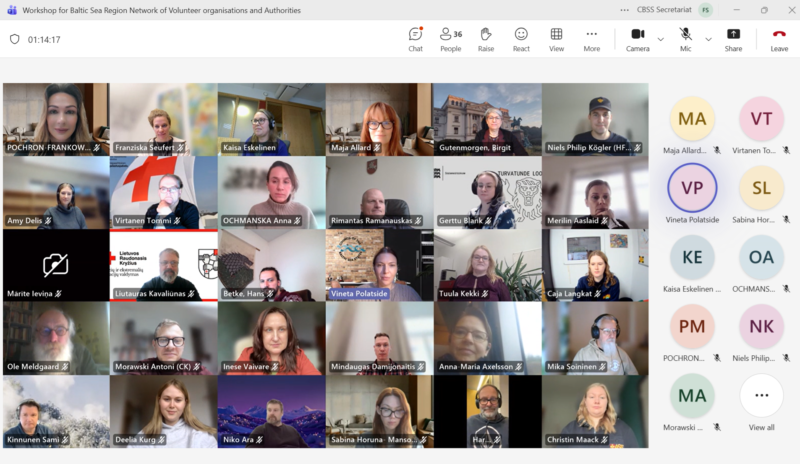This screenshot has height=464, width=800.
Task: Open the View layout options
Action: tap(556, 38)
